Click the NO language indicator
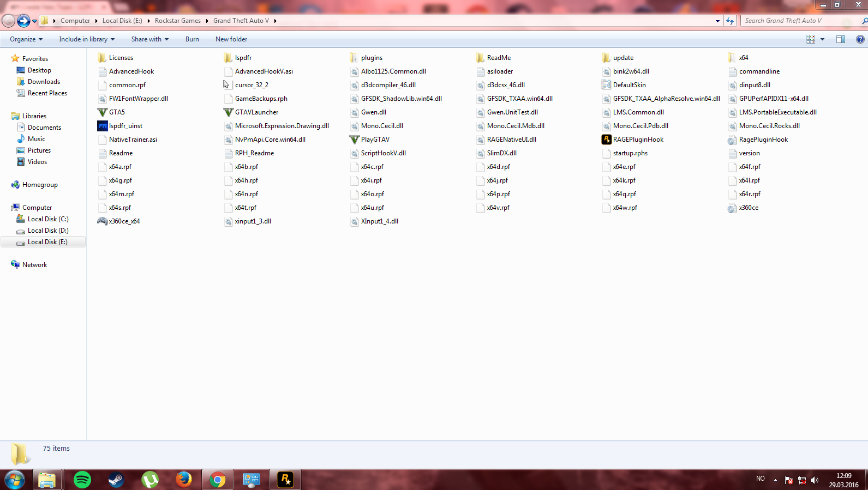 [x=761, y=479]
